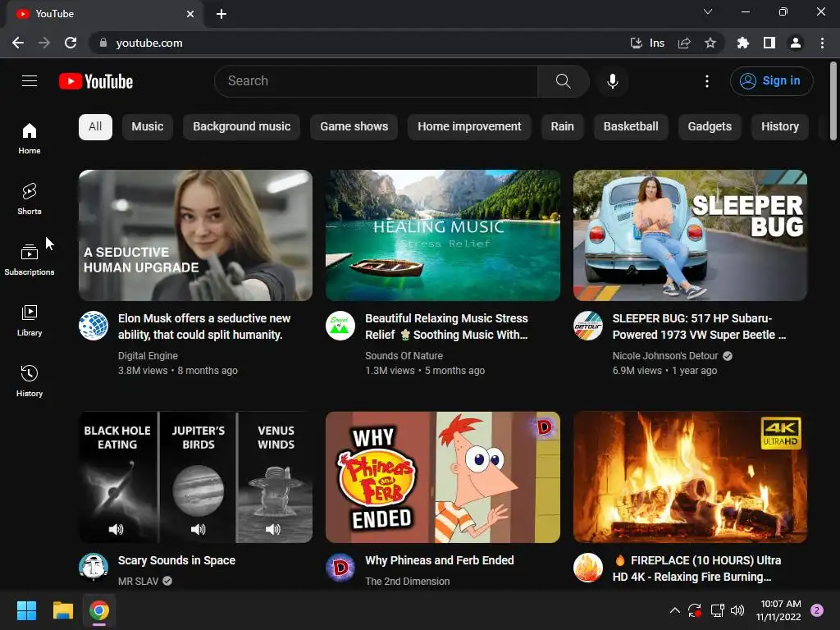Viewport: 840px width, 630px height.
Task: Open FIREPLACE (10 HOURS) Ultra HD title
Action: click(697, 568)
